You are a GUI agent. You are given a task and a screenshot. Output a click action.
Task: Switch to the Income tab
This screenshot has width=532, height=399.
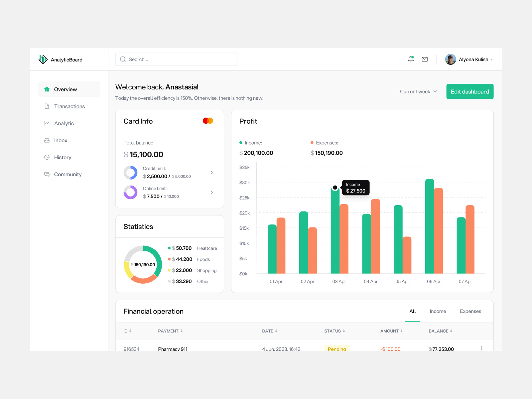(x=438, y=311)
